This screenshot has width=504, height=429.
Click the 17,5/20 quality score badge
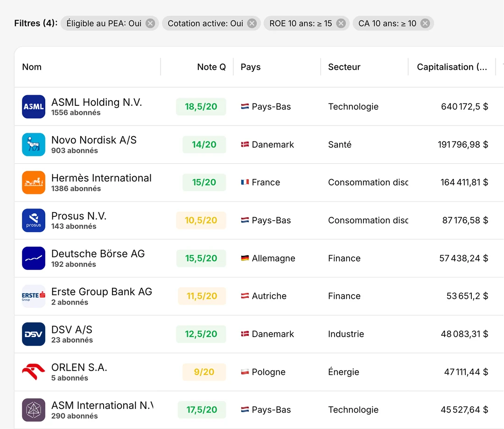click(202, 410)
